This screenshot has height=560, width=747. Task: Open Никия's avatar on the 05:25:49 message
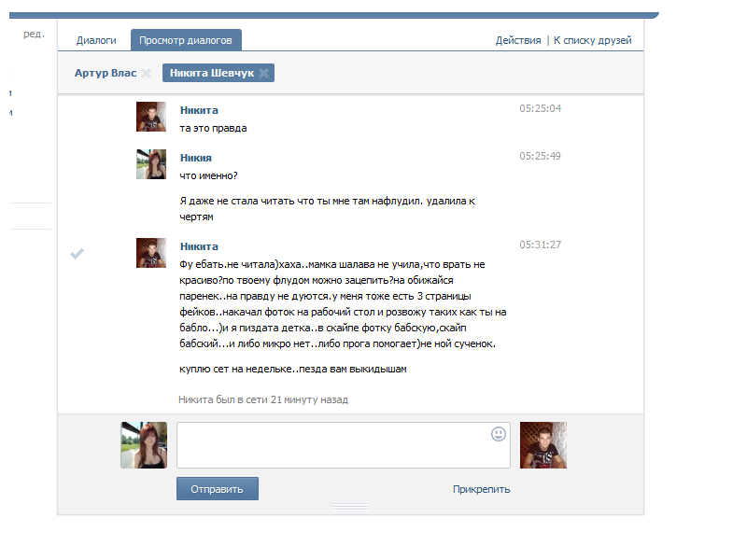tap(151, 164)
